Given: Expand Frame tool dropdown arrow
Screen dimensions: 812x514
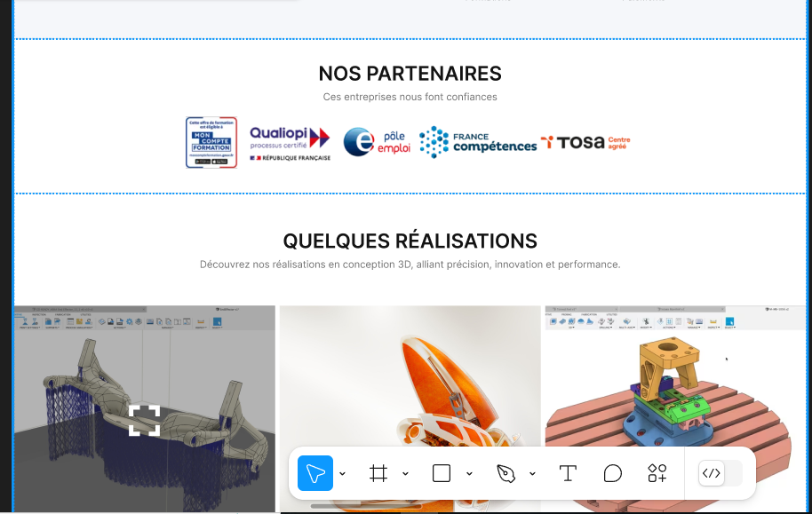Looking at the screenshot, I should (405, 474).
